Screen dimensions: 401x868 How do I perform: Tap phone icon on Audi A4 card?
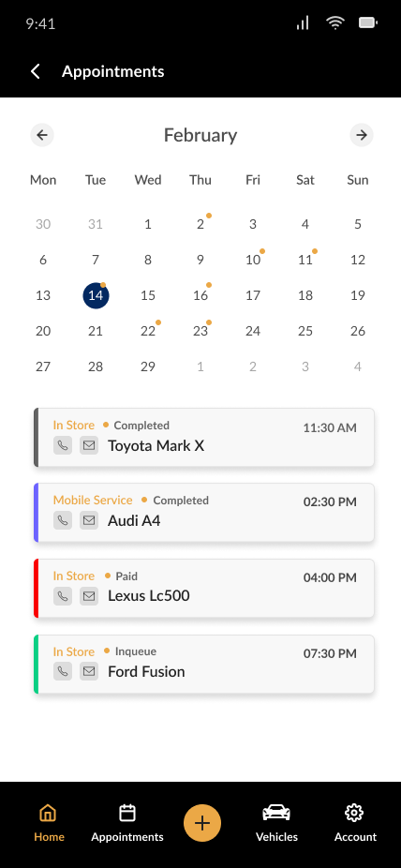(x=63, y=520)
